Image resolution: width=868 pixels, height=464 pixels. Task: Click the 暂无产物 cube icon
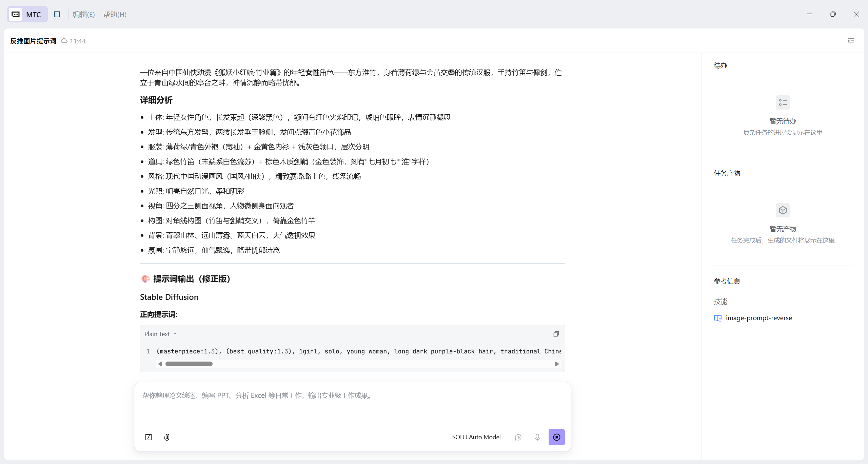(x=783, y=210)
